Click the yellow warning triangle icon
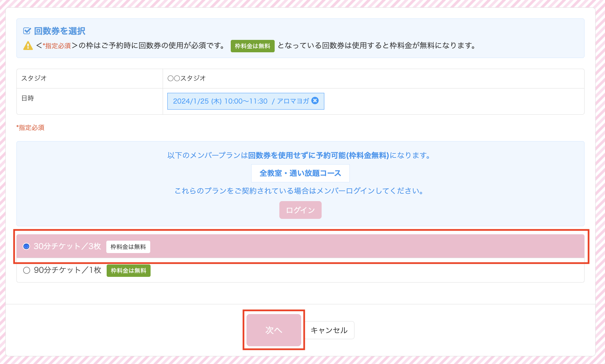 click(28, 46)
